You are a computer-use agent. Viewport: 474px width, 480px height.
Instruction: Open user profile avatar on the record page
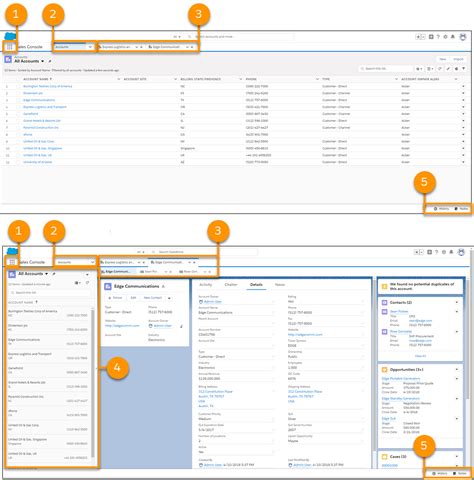[x=461, y=252]
